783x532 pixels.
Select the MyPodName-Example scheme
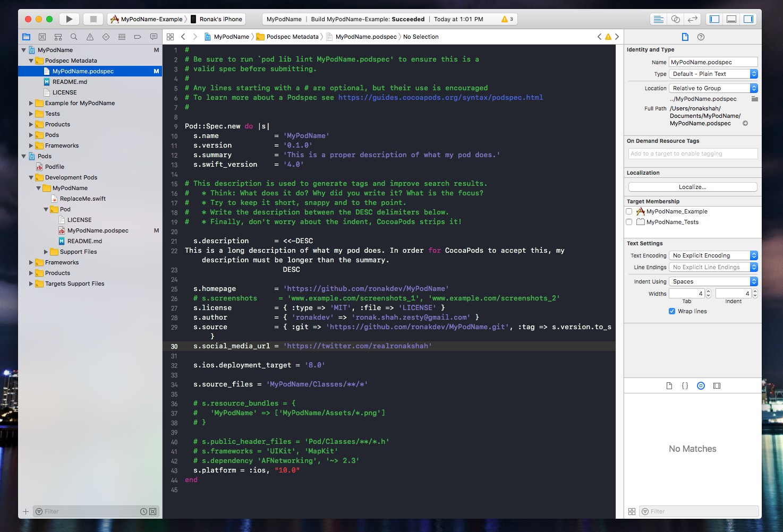pos(147,19)
